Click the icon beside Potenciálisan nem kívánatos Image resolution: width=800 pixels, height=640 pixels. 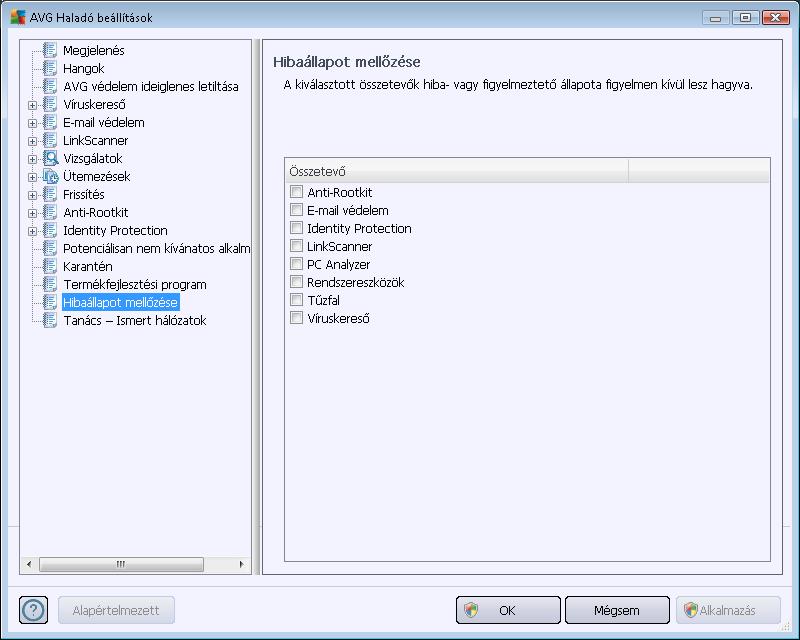tap(50, 249)
